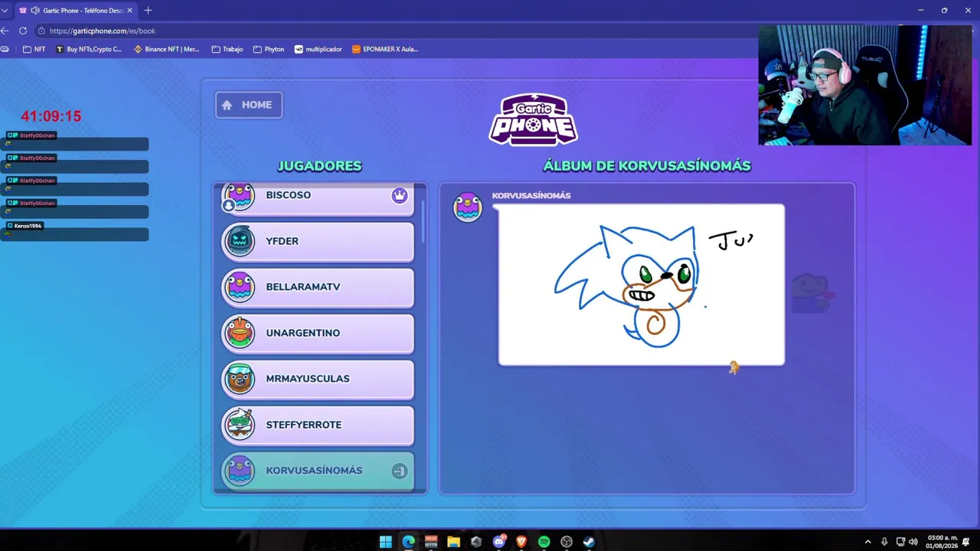Select player KORVUSASÍNOMÁS in the players list
Image resolution: width=980 pixels, height=551 pixels.
[x=318, y=471]
